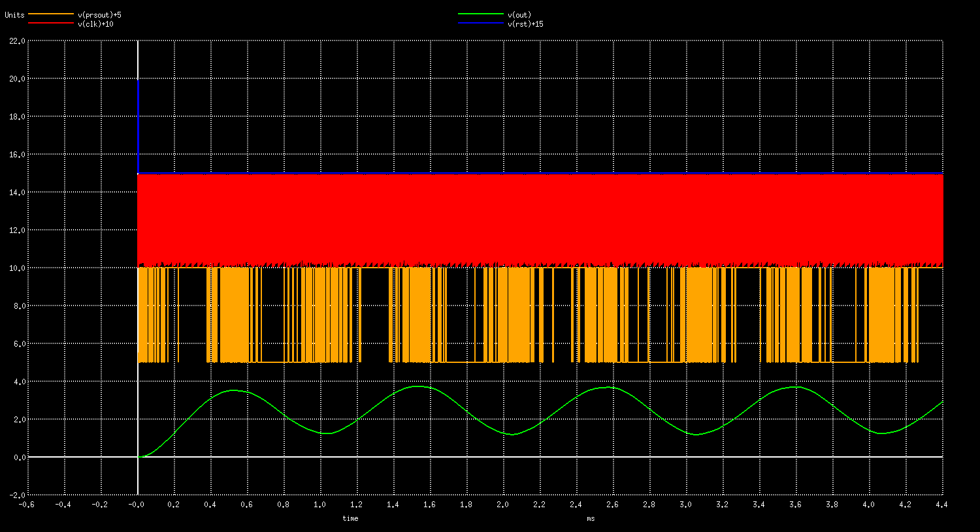Click the 10.0 y-axis tick label

click(x=18, y=268)
